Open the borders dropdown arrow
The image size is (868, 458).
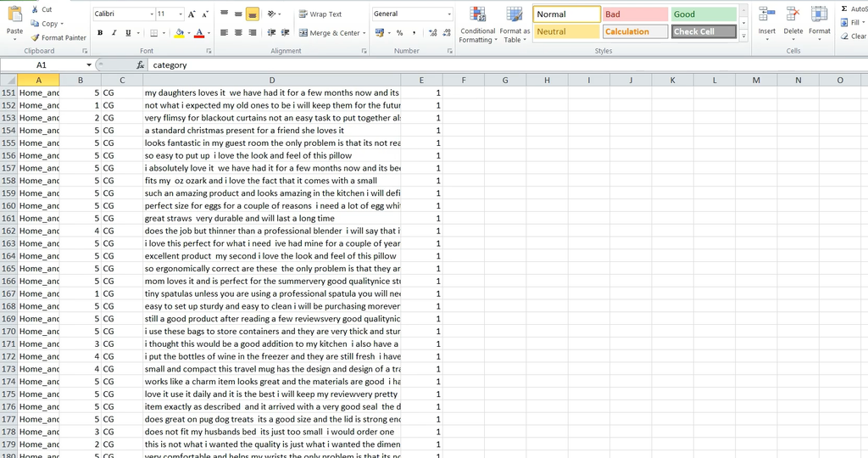164,33
